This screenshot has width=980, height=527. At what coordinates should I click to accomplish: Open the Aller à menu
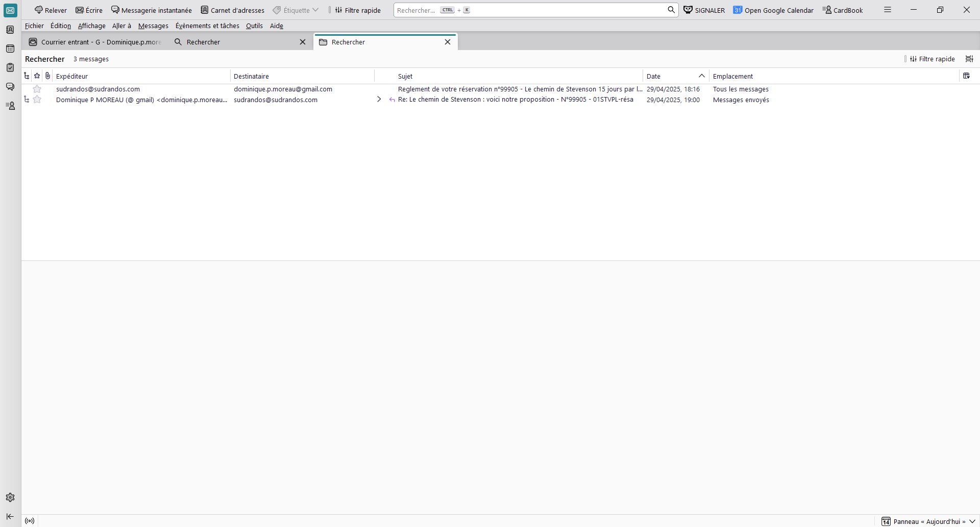[x=121, y=26]
